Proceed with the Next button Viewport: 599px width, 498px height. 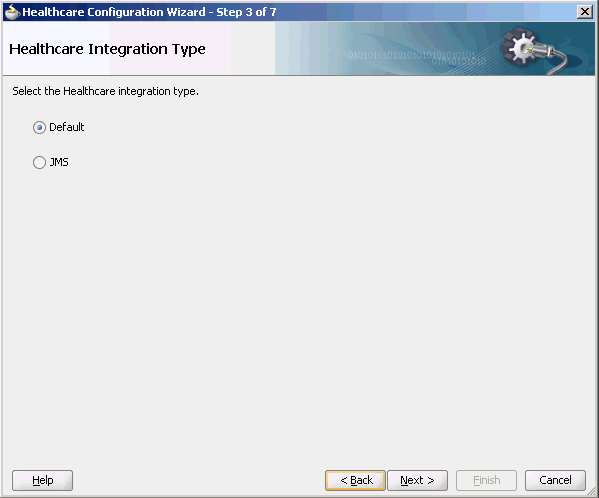tap(418, 480)
